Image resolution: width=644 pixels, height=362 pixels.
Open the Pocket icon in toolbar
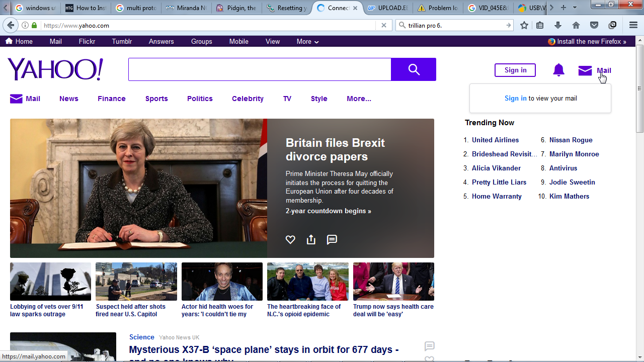point(594,25)
